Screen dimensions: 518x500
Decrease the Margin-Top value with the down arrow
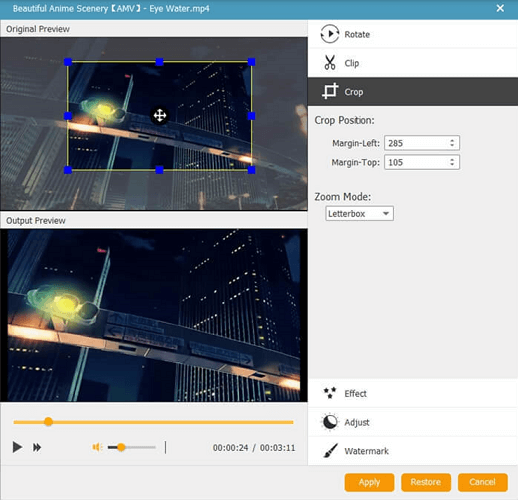[x=452, y=164]
